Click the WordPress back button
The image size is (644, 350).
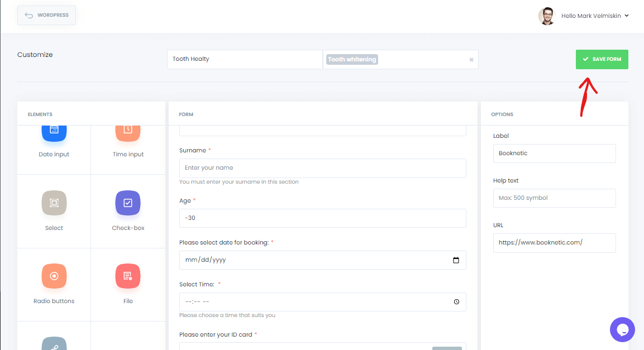click(46, 15)
